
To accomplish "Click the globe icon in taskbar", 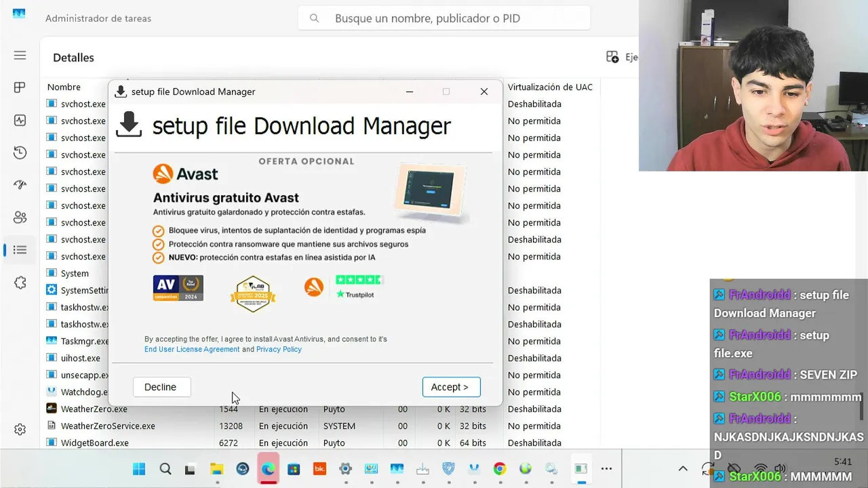I will (526, 468).
